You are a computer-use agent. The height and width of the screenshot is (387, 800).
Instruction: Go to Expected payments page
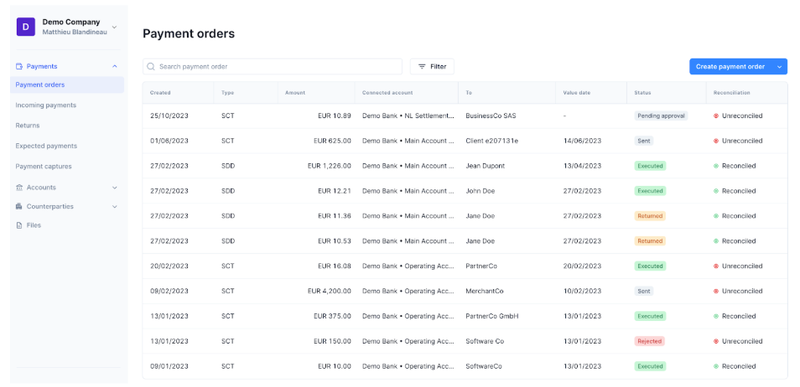[x=46, y=146]
